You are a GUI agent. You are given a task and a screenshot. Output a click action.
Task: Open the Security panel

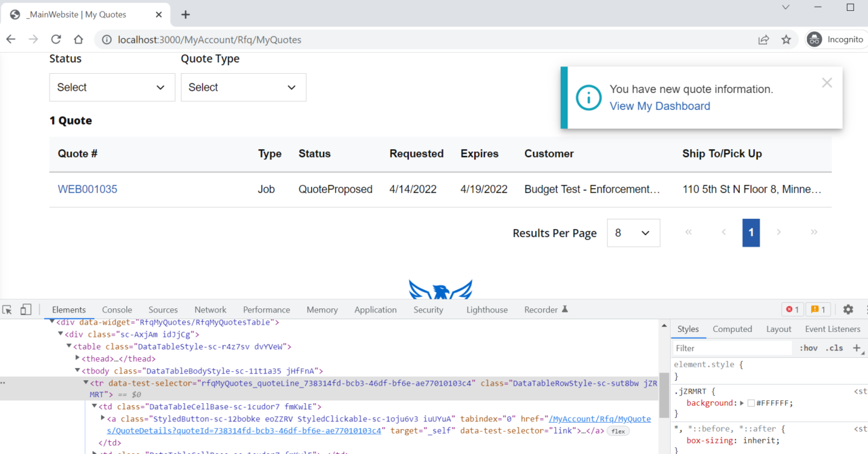pos(429,310)
